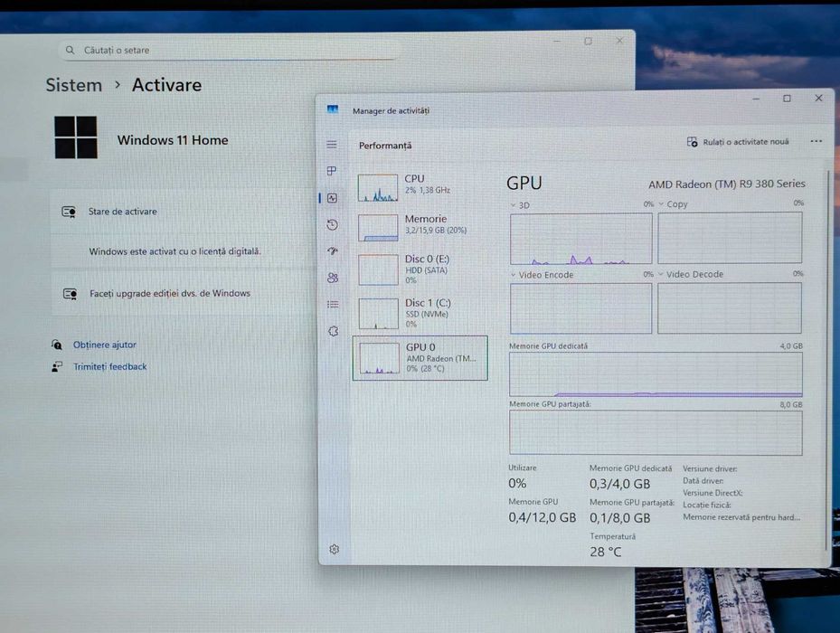
Task: Click the 'Performanță' page heading
Action: pos(385,146)
